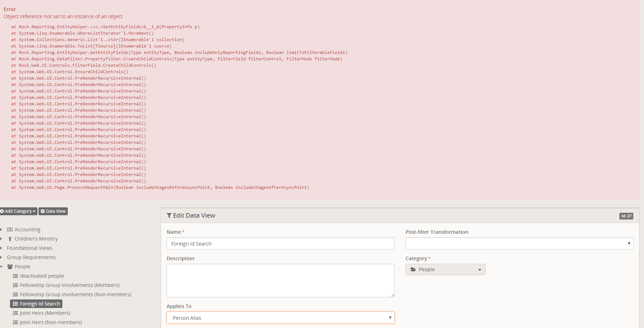Click the list icon beside deactivated people
This screenshot has width=644, height=328.
pos(15,276)
